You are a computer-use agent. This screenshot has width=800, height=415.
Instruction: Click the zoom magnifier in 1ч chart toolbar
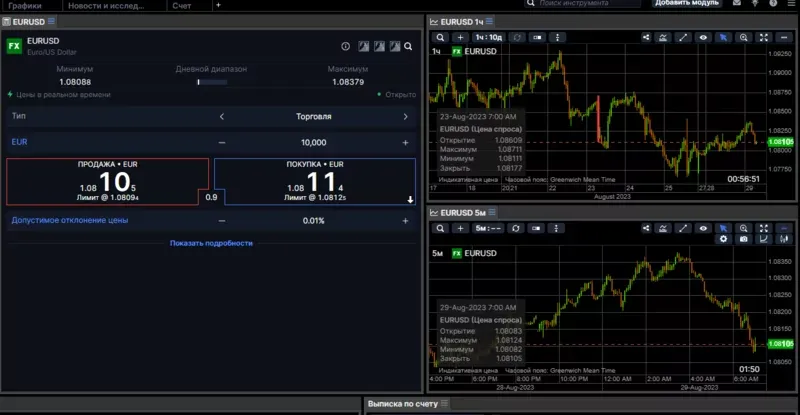point(743,37)
